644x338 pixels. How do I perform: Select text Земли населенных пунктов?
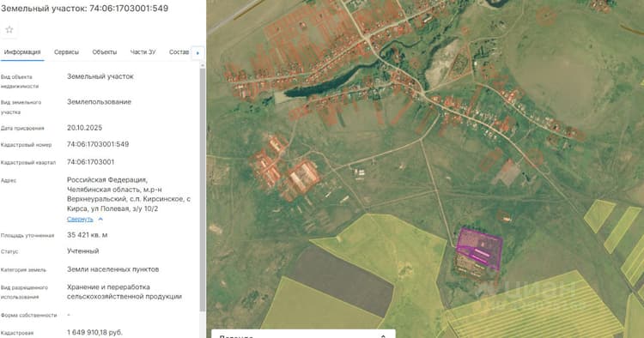pyautogui.click(x=113, y=269)
